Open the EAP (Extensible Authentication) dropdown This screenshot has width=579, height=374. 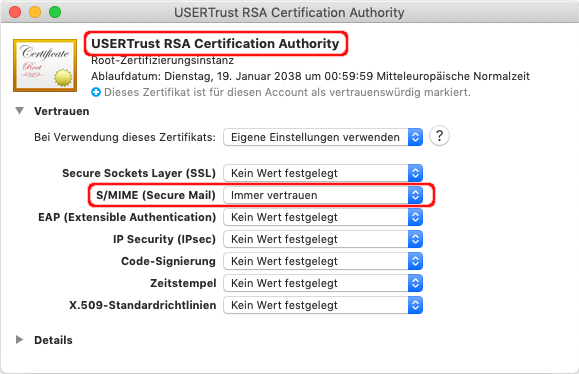coord(323,217)
